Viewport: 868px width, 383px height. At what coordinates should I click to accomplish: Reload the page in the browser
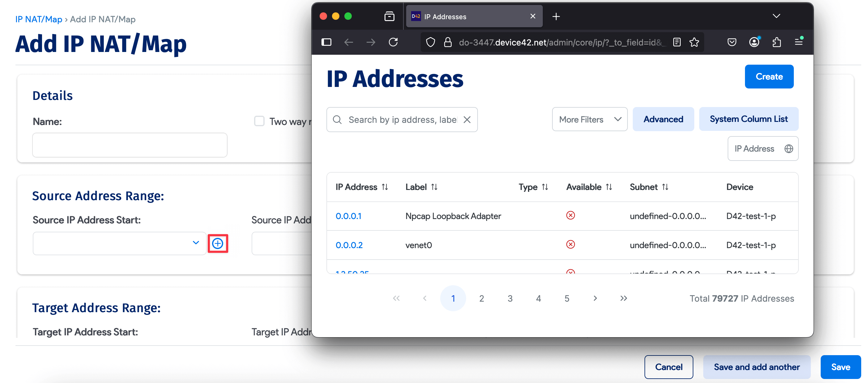pos(393,42)
